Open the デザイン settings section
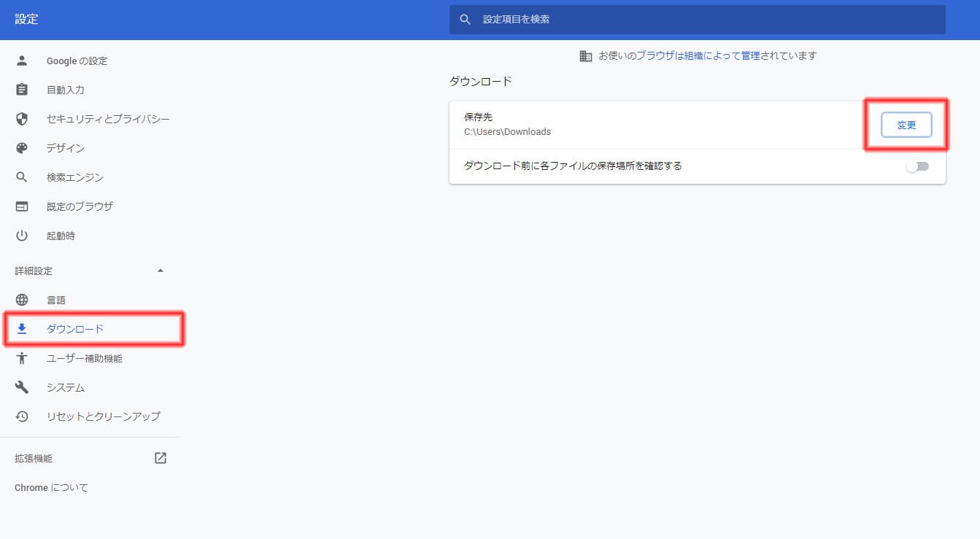Image resolution: width=980 pixels, height=539 pixels. pos(66,148)
